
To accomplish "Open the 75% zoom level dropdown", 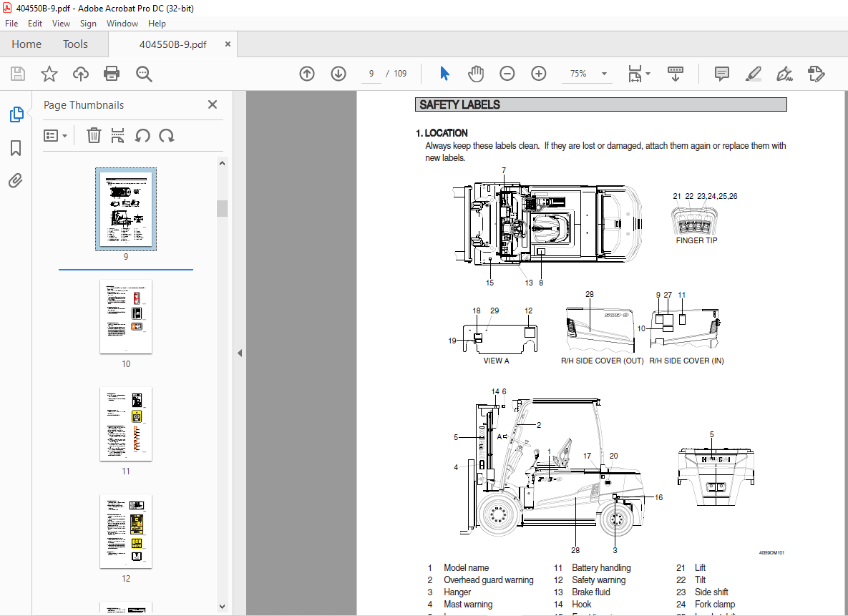I will coord(604,74).
